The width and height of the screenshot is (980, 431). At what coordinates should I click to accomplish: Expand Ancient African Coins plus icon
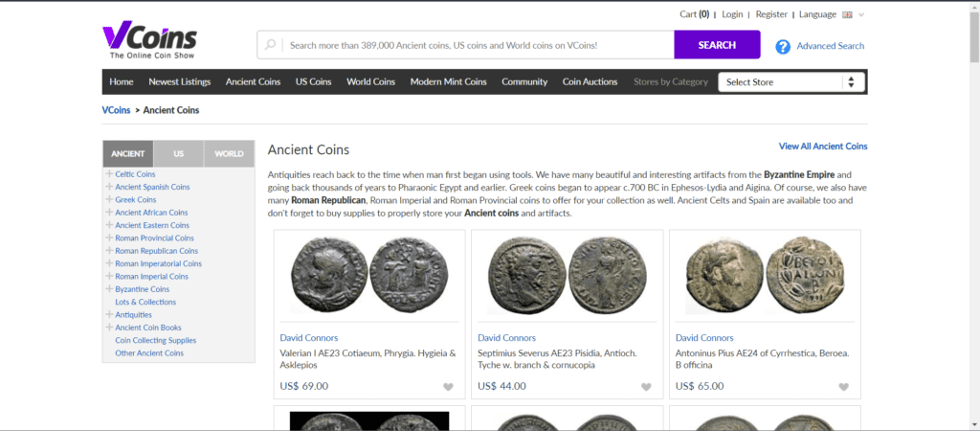(110, 213)
